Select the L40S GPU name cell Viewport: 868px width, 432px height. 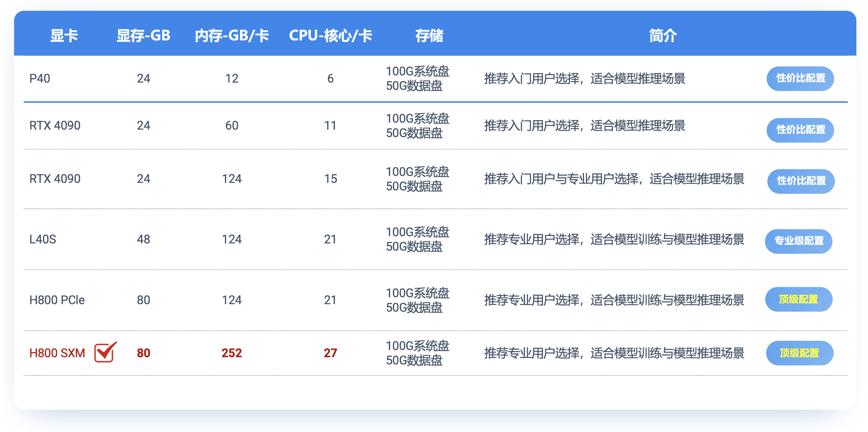click(x=43, y=240)
